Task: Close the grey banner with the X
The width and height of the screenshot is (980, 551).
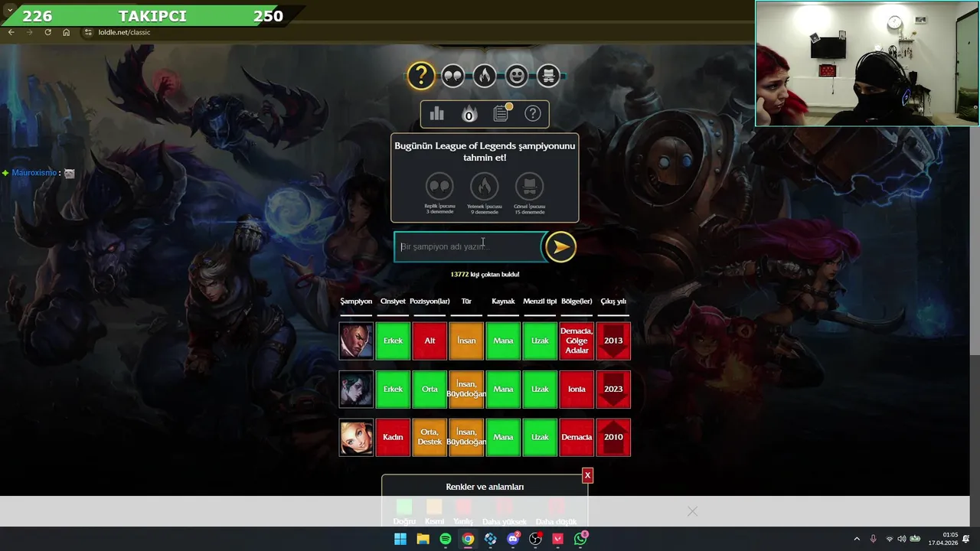Action: click(692, 511)
